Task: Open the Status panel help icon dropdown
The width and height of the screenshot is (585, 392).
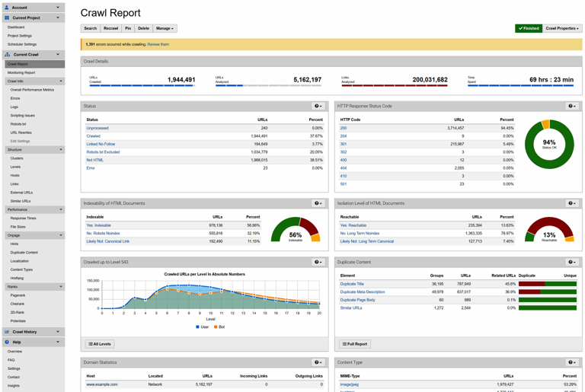Action: pyautogui.click(x=318, y=107)
